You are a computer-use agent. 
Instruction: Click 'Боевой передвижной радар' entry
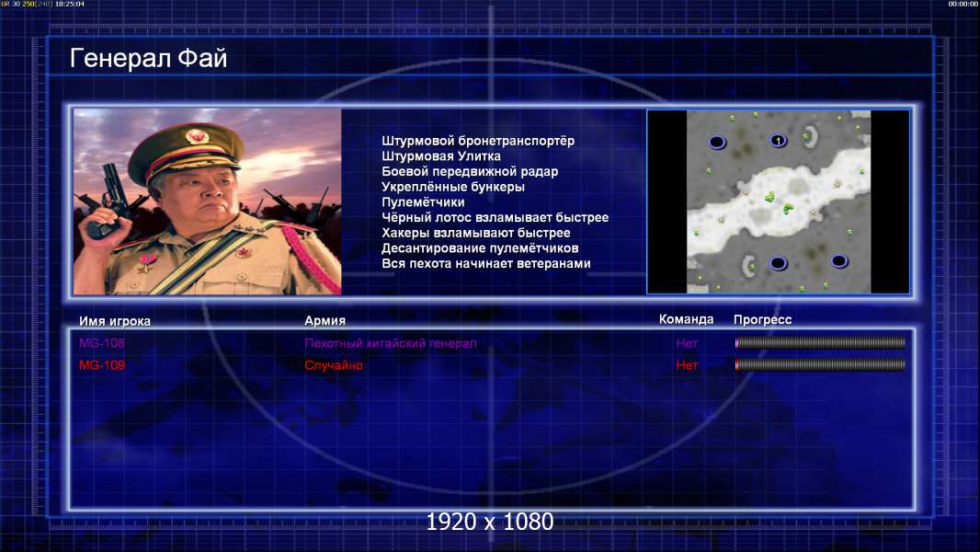[470, 171]
